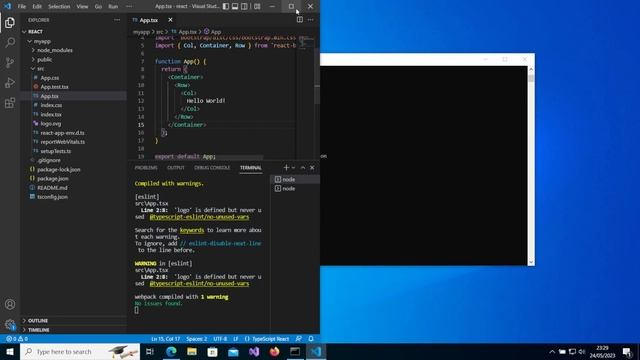Open the Go menu

(x=98, y=7)
